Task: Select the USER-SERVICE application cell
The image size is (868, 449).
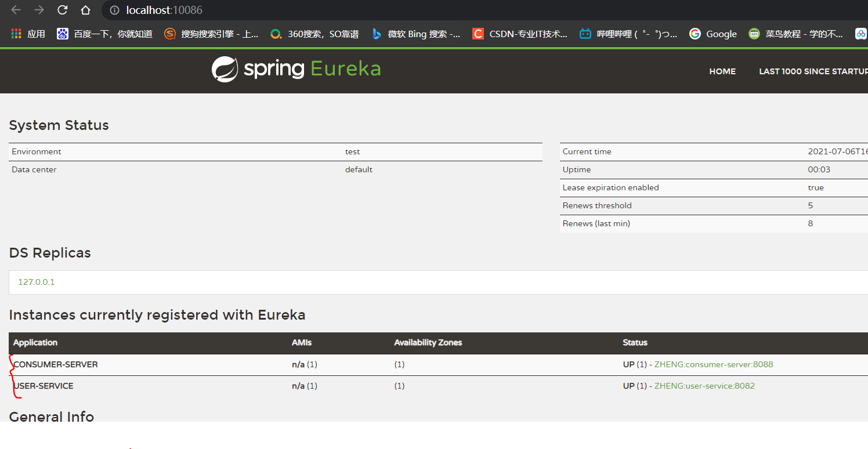Action: point(44,386)
